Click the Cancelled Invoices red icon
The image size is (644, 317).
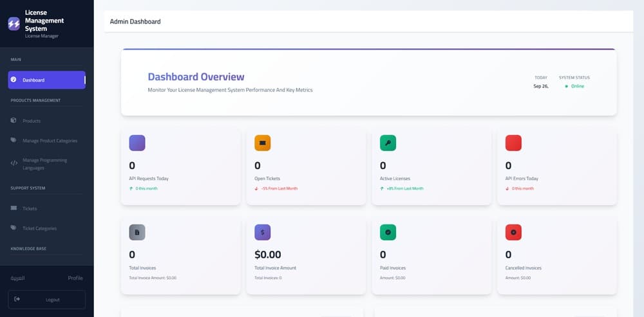click(x=513, y=232)
